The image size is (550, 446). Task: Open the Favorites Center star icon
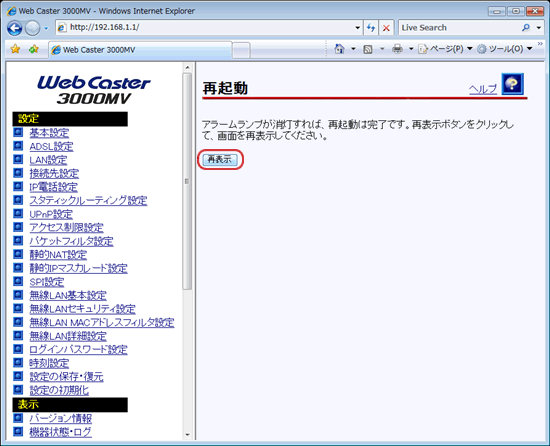[15, 49]
